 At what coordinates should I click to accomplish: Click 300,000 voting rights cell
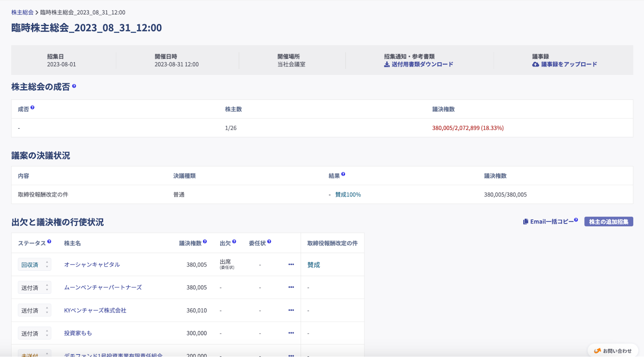(196, 333)
